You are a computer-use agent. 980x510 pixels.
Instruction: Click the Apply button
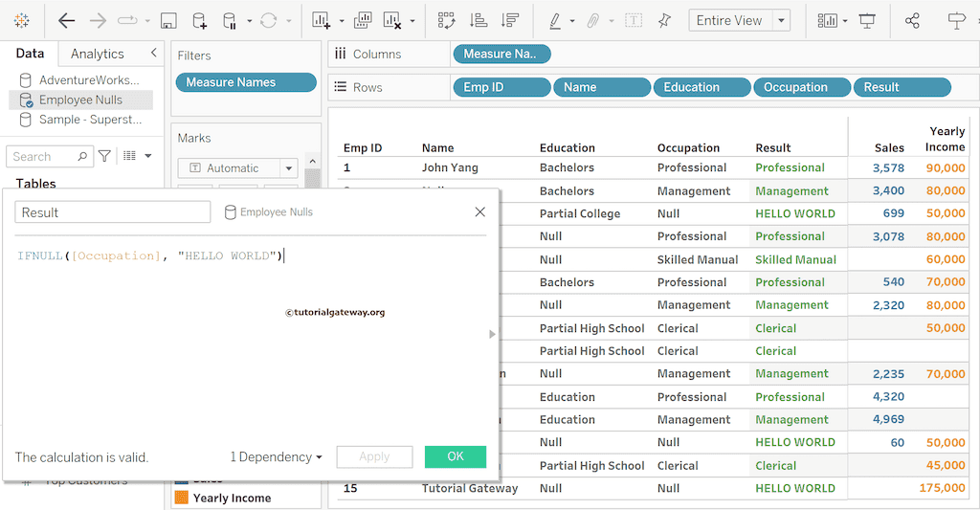[x=374, y=456]
